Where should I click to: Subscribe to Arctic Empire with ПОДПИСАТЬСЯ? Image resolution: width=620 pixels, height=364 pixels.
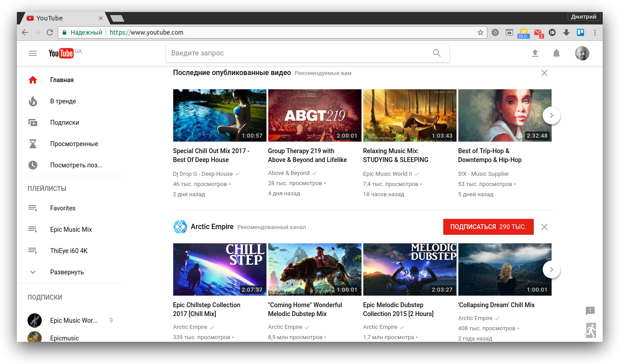489,227
